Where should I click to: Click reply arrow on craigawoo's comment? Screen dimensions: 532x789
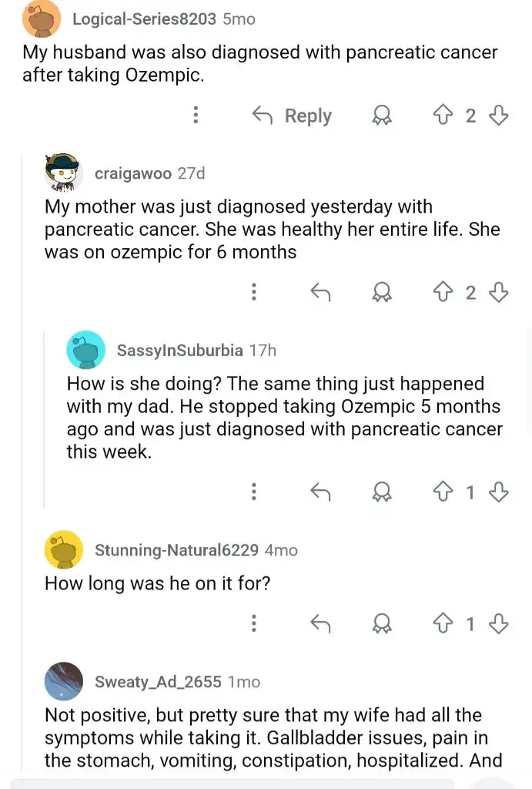320,292
